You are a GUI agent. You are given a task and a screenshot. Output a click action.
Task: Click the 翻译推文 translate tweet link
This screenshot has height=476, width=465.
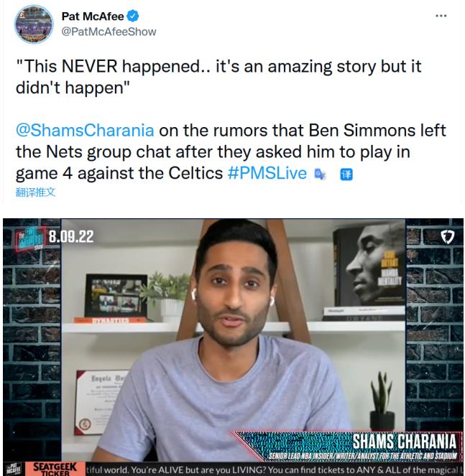pyautogui.click(x=35, y=192)
